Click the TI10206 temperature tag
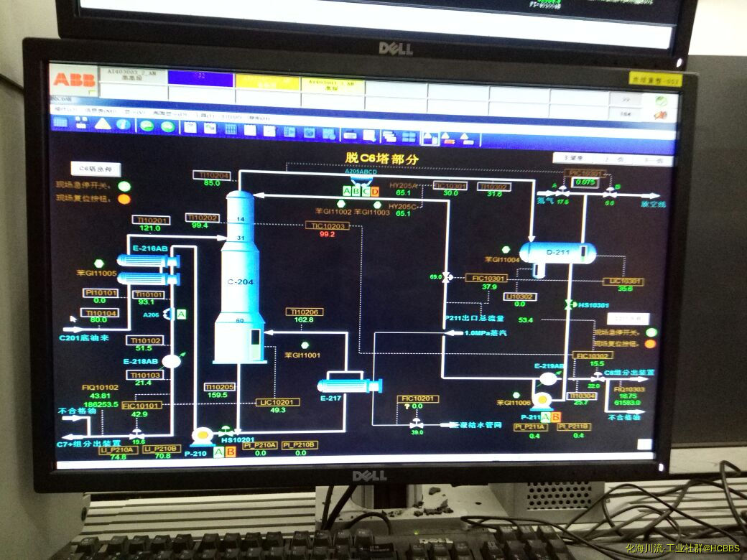Image resolution: width=747 pixels, height=560 pixels. point(302,312)
